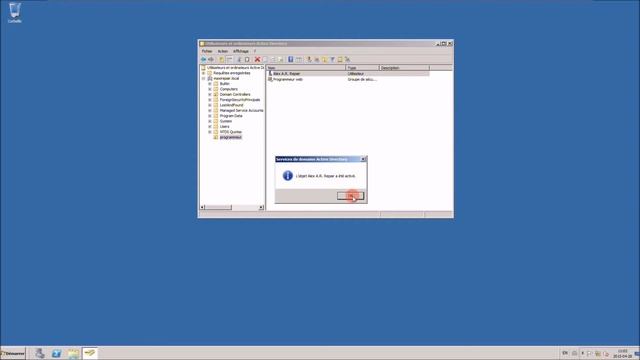
Task: Expand the Managed Service Accounts folder
Action: 210,111
